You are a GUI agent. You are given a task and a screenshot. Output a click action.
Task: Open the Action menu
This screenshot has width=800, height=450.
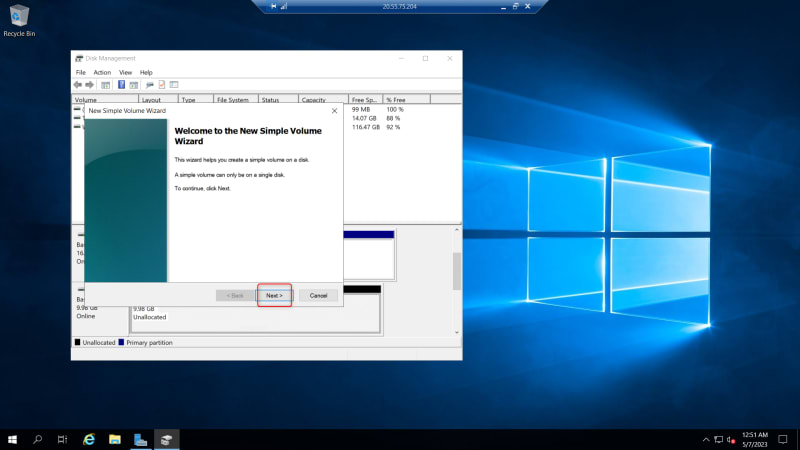102,72
